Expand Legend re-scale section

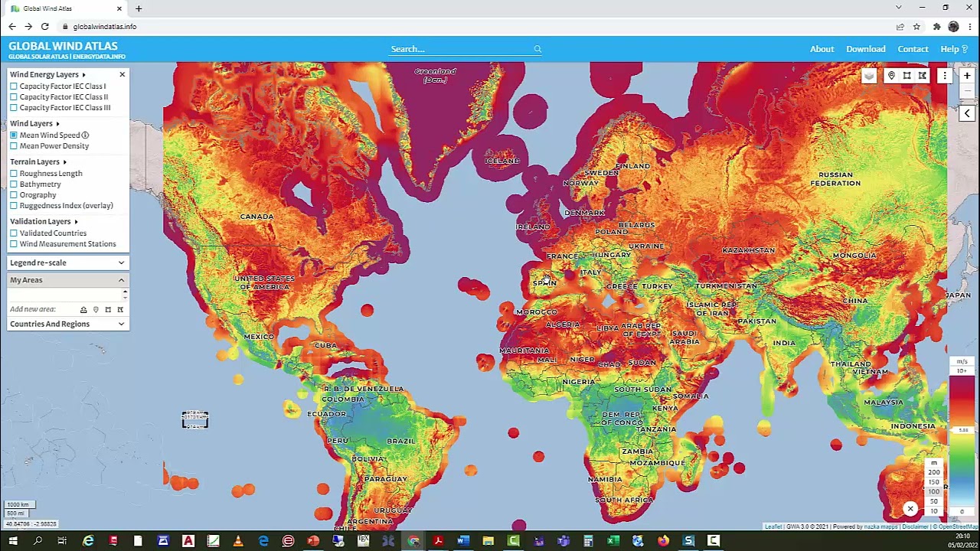pyautogui.click(x=67, y=263)
